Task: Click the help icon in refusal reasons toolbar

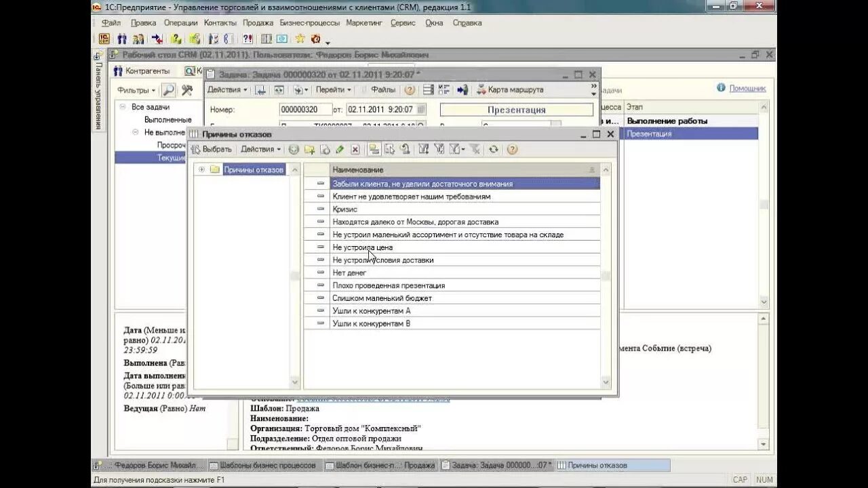Action: tap(512, 149)
